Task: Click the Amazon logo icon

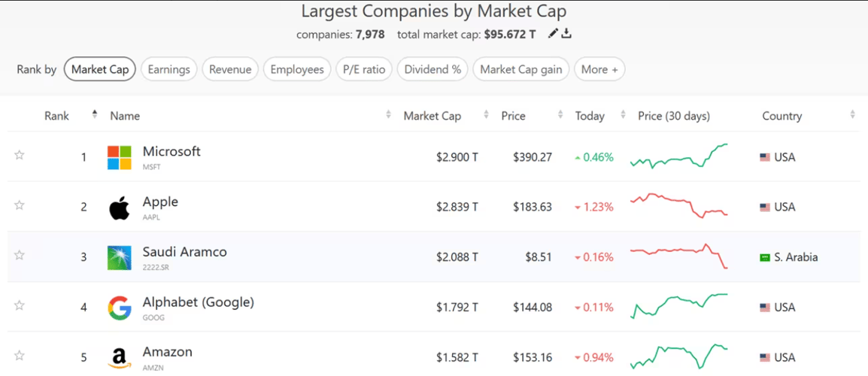Action: [119, 357]
